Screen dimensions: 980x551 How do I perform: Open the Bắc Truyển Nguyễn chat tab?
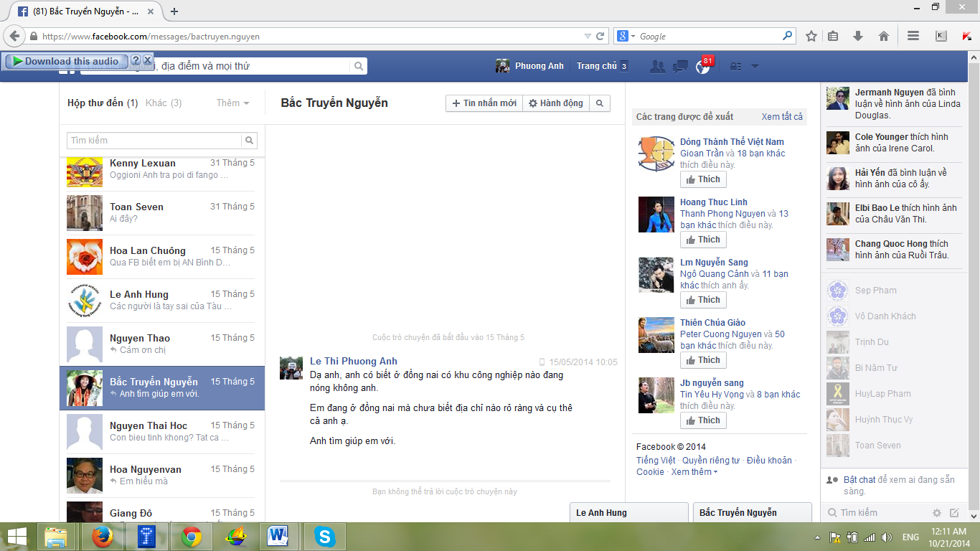tap(752, 512)
